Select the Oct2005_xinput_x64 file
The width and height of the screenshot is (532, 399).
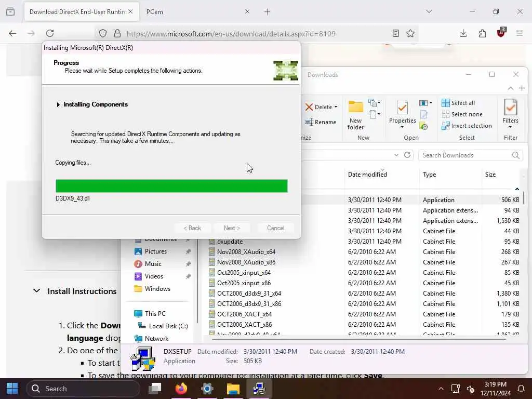(x=244, y=272)
